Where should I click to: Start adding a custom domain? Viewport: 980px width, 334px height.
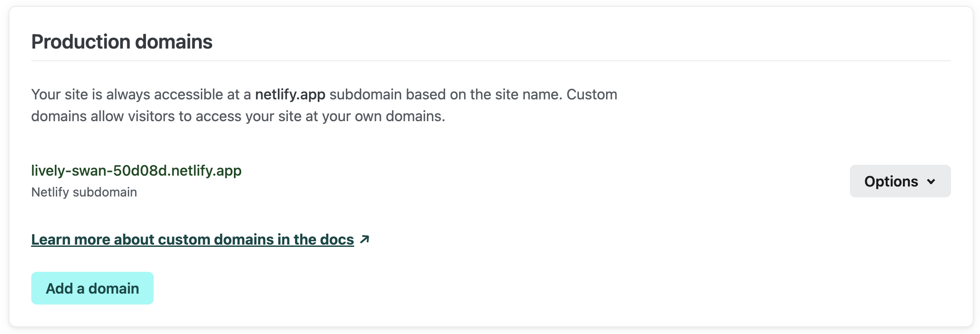(x=92, y=288)
